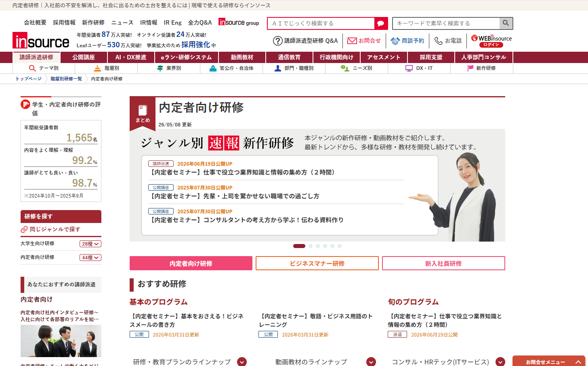Image resolution: width=588 pixels, height=366 pixels.
Task: Select the second carousel slide dot
Action: point(311,246)
